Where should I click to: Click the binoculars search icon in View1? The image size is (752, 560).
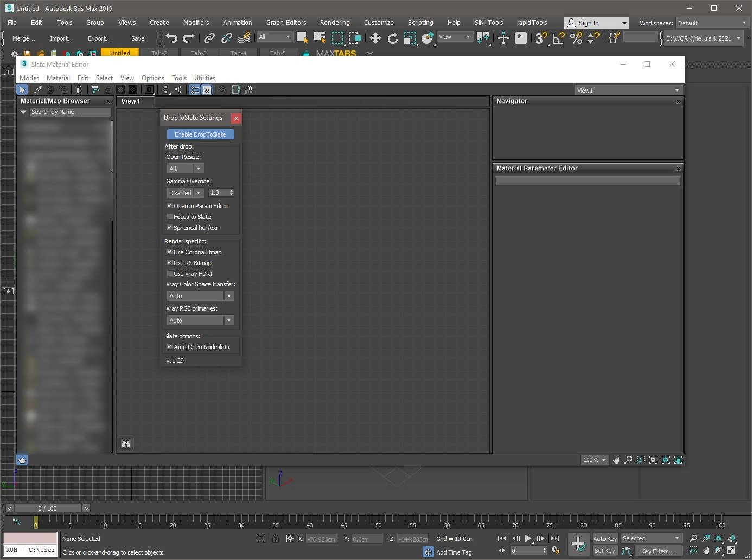point(125,443)
